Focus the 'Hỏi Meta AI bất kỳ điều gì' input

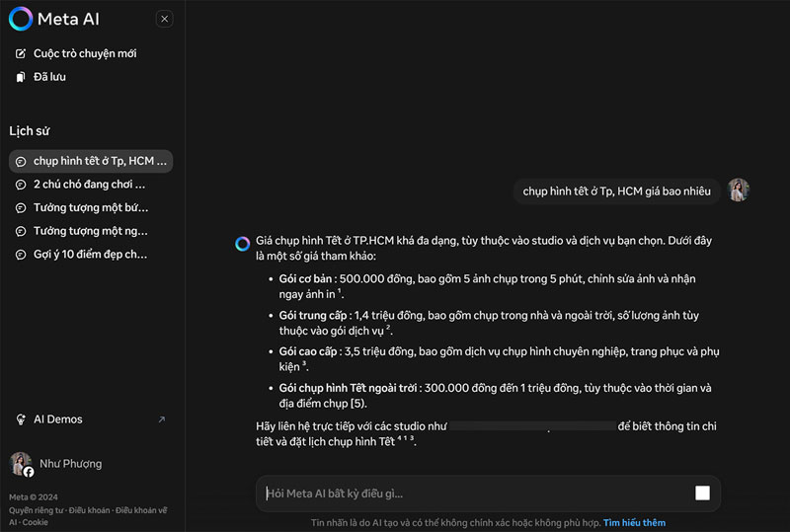pos(474,494)
